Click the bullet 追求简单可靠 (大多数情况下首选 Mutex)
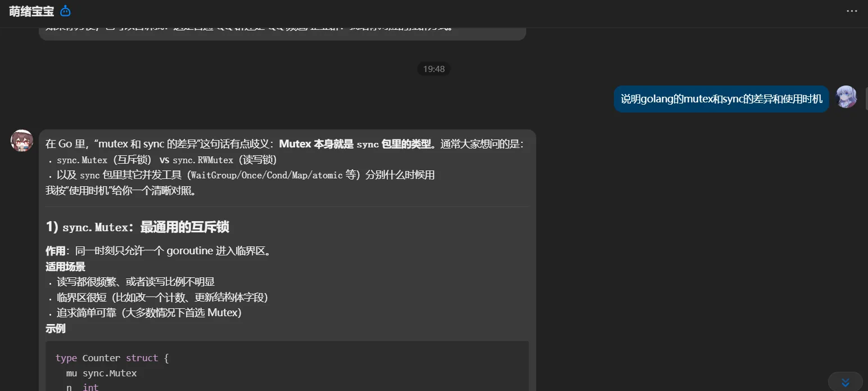The height and width of the screenshot is (391, 868). pyautogui.click(x=145, y=313)
